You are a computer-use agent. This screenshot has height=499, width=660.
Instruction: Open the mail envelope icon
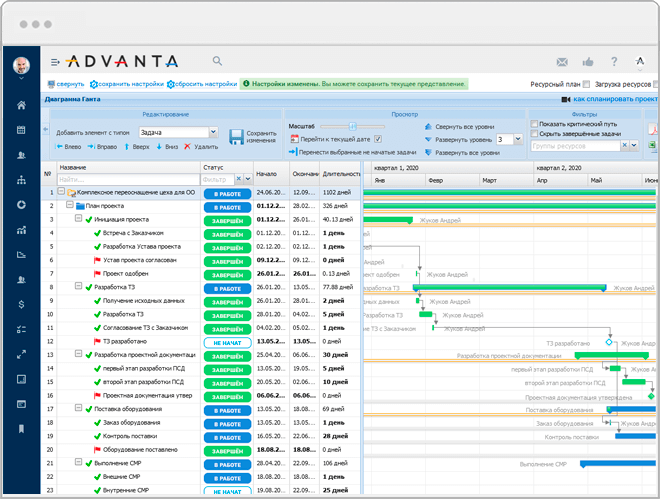(562, 62)
